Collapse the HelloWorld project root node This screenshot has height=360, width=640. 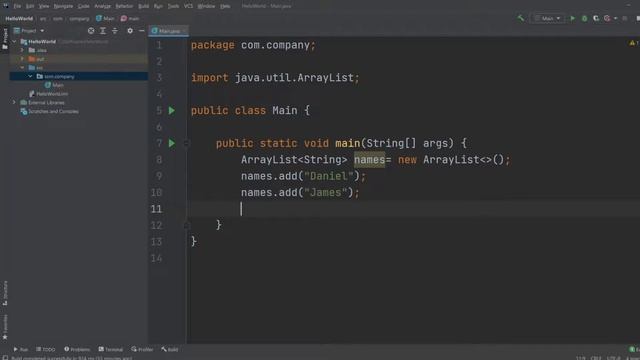pyautogui.click(x=15, y=42)
